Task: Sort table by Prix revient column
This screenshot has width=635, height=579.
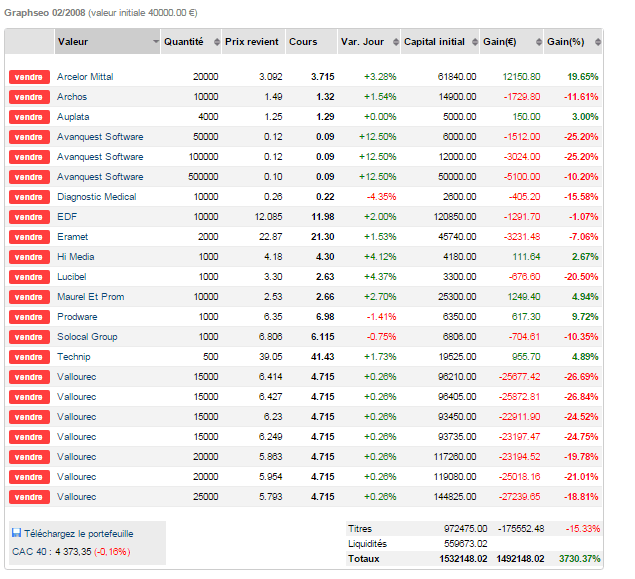Action: (250, 42)
